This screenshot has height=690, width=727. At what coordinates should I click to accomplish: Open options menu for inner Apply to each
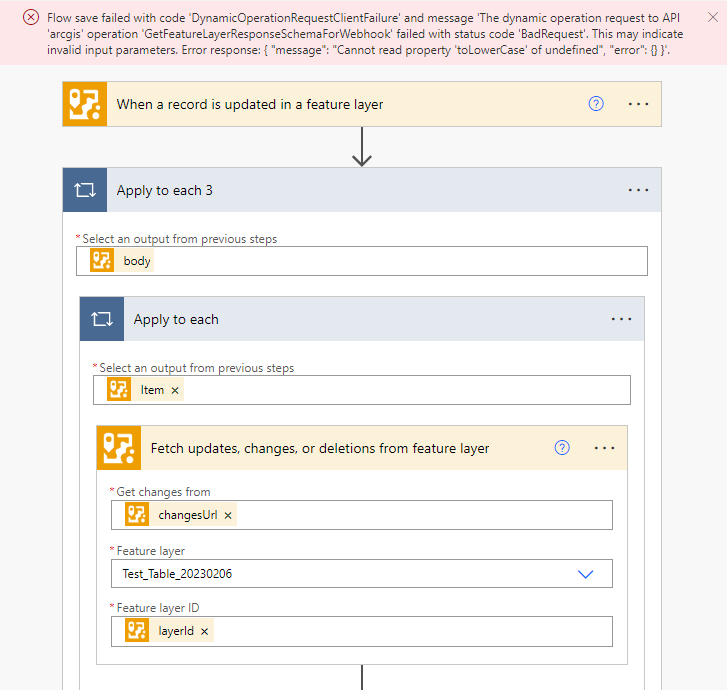point(621,319)
